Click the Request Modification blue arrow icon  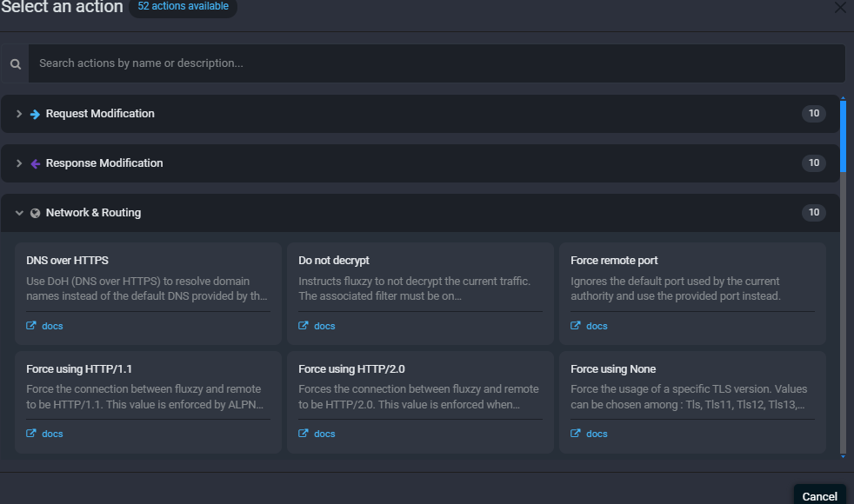tap(35, 115)
